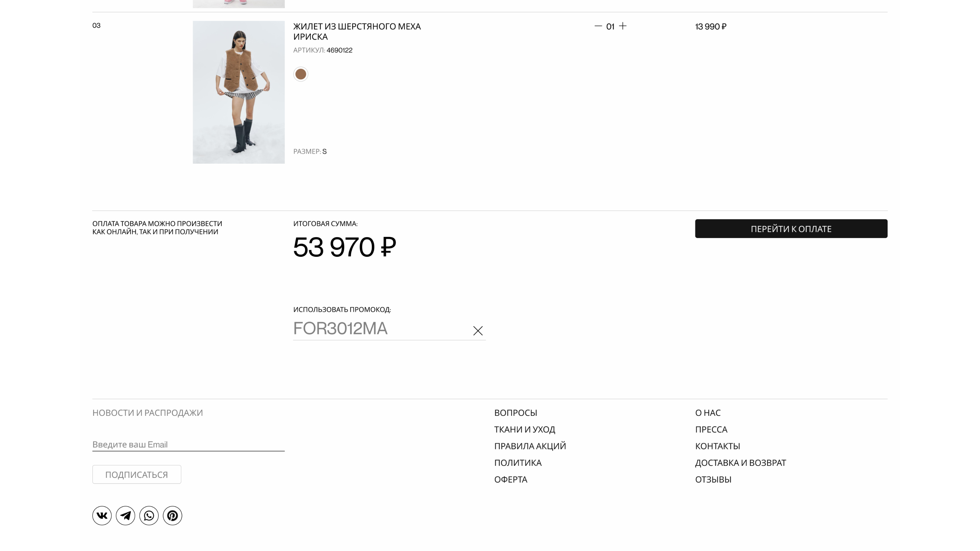This screenshot has height=551, width=980.
Task: Decrease vest quantity with minus
Action: [x=598, y=26]
